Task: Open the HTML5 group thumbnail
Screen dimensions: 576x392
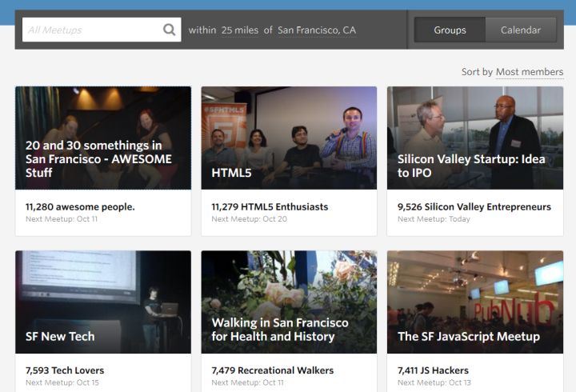Action: 289,138
